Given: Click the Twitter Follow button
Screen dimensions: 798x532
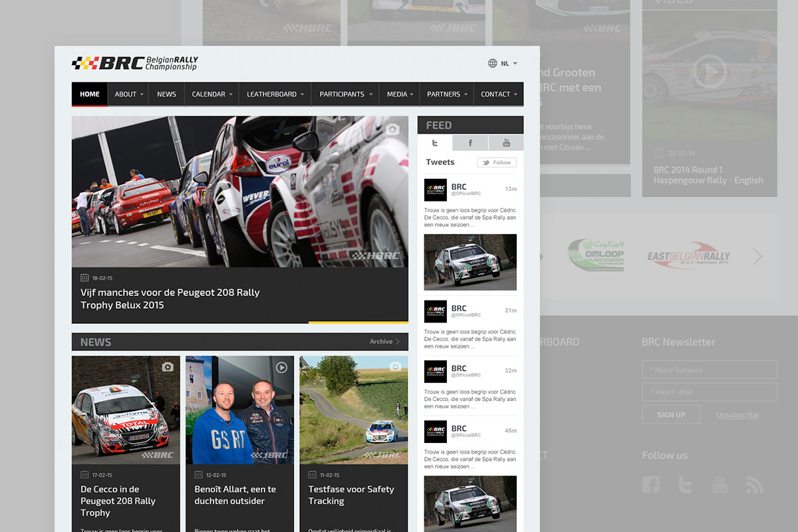Looking at the screenshot, I should (497, 162).
